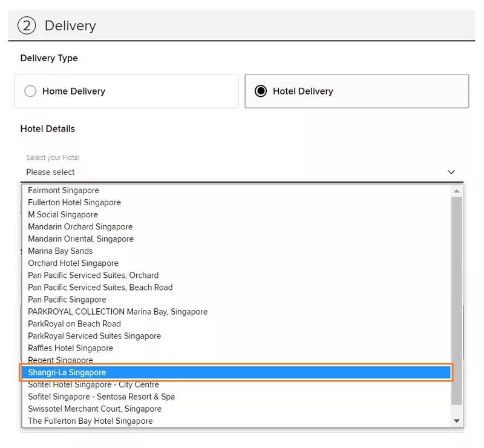Choose highlighted Shangri-La Singapore option
Viewport: 484px width, 448px height.
[236, 372]
